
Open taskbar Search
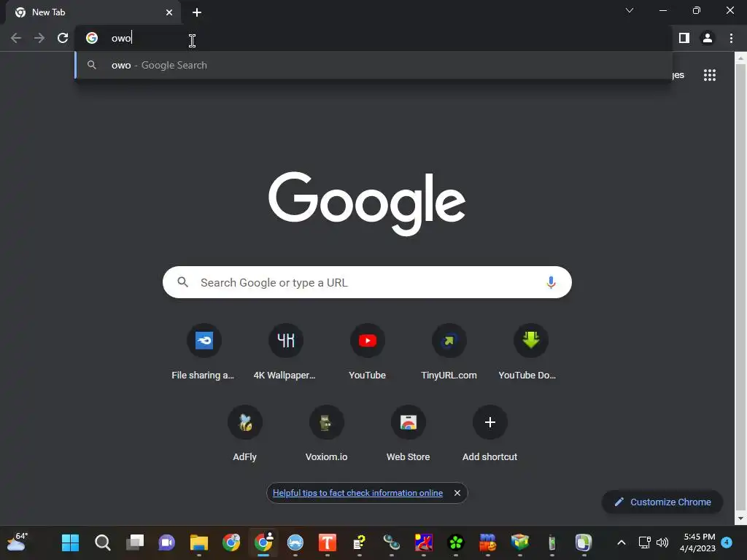(102, 542)
